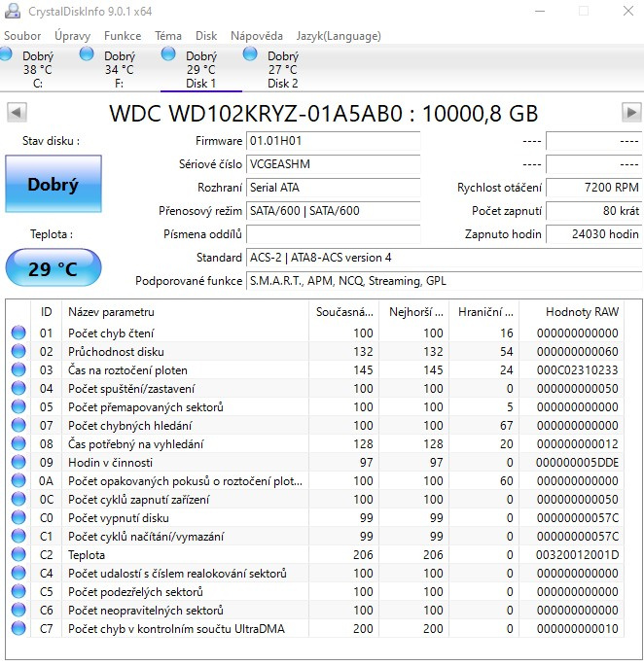Screen dimensions: 644x666
Task: Click status orb of attribute C6 row
Action: pyautogui.click(x=18, y=610)
